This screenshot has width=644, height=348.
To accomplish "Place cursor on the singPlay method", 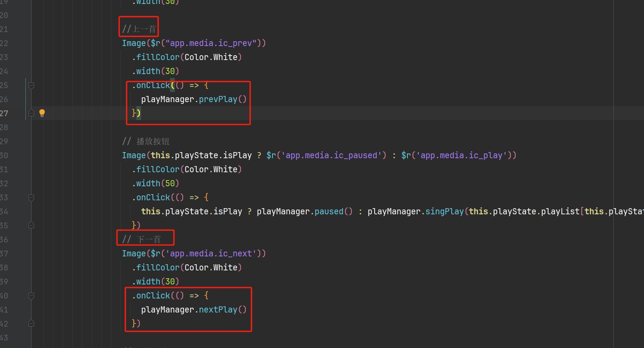I will (x=444, y=212).
